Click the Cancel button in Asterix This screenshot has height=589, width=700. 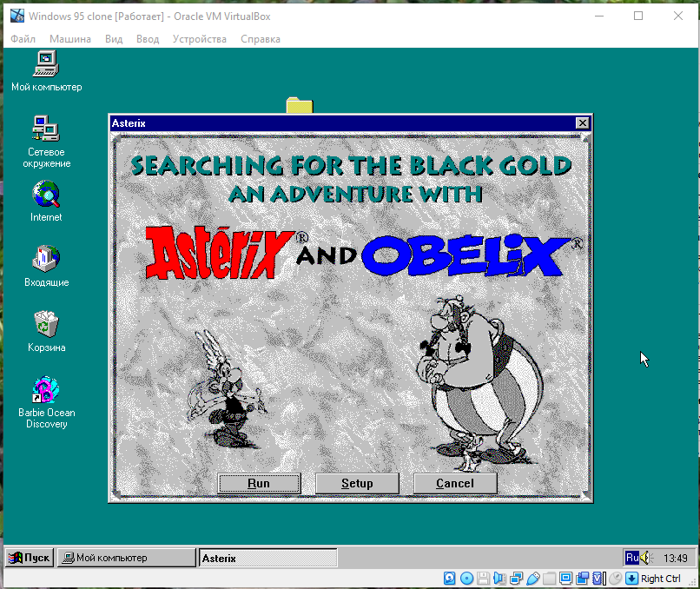tap(455, 483)
